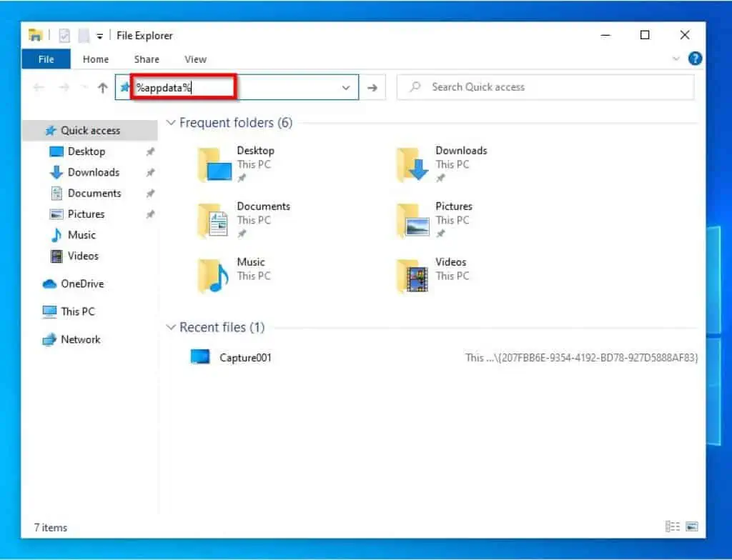Select the Desktop folder icon in Frequent folders
732x560 pixels.
tap(214, 164)
